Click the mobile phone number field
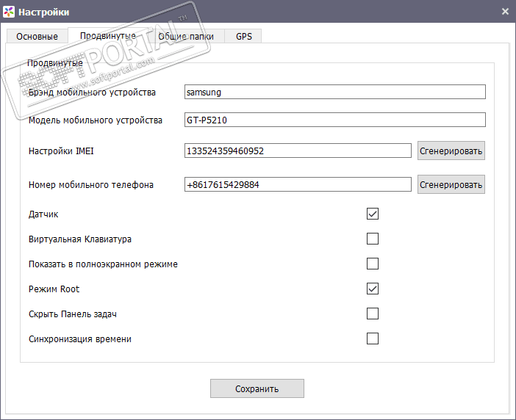The image size is (516, 420). pyautogui.click(x=298, y=184)
